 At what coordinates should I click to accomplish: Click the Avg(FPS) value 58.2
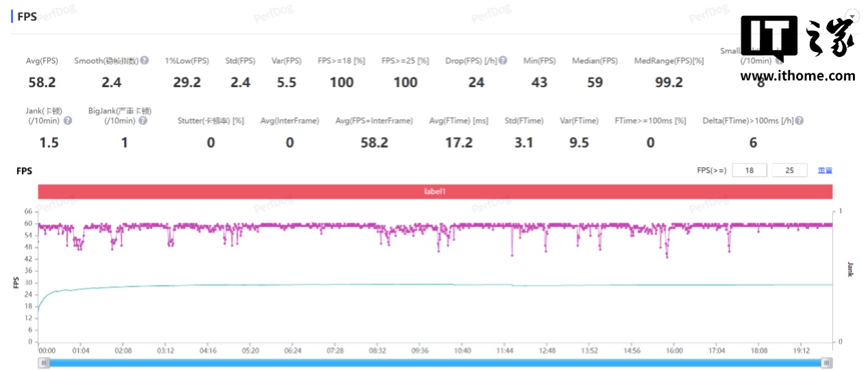pos(42,83)
